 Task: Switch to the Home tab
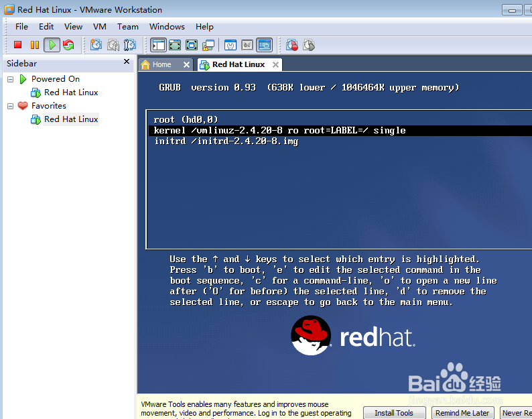pos(161,64)
